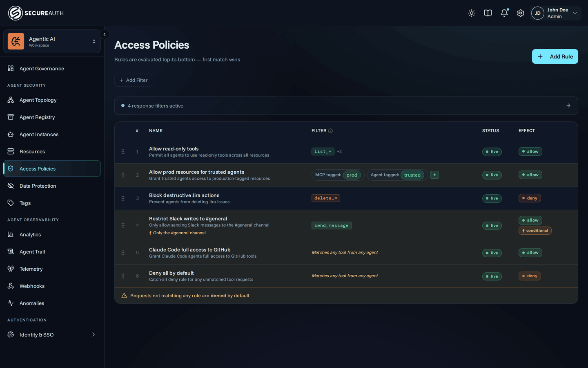Image resolution: width=588 pixels, height=368 pixels.
Task: Toggle the light/dark theme sun icon
Action: coord(472,13)
